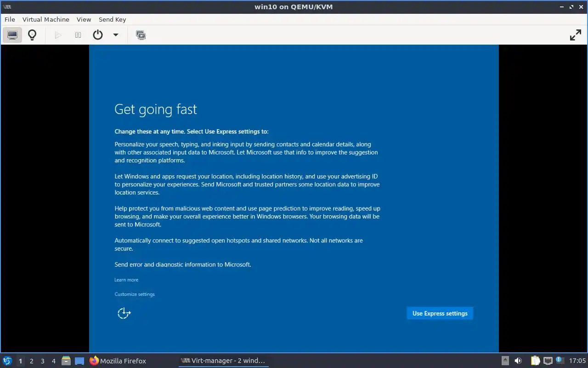Click the show desktop panel icon

point(79,361)
